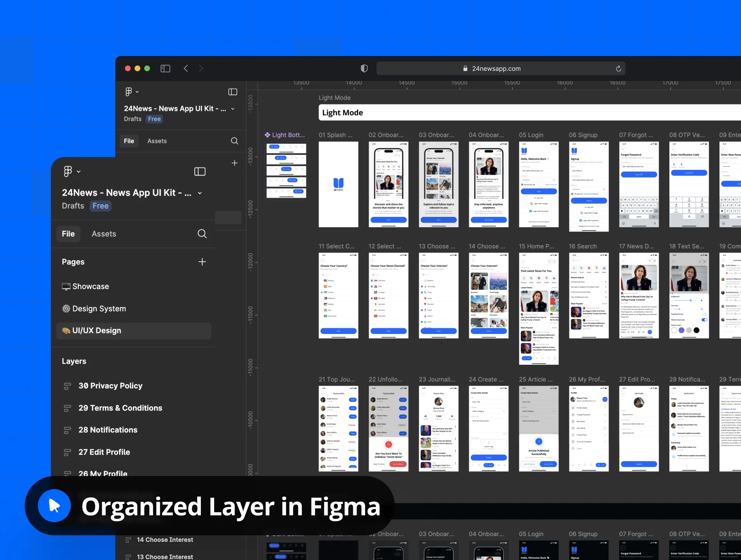Click Layers section heading
741x560 pixels.
(74, 361)
